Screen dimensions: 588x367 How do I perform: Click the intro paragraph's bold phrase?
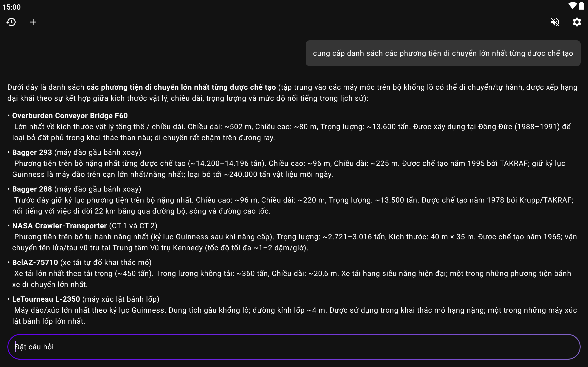(x=181, y=87)
